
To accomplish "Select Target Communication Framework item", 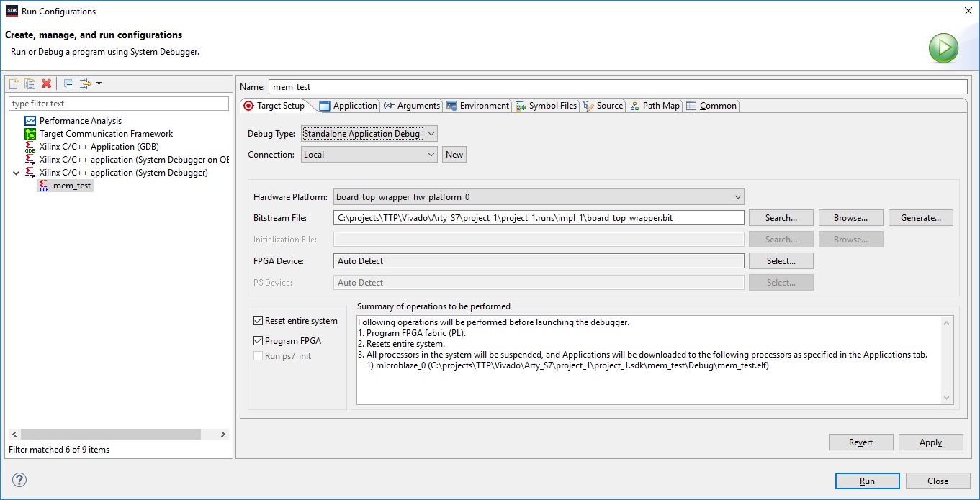I will coord(106,134).
